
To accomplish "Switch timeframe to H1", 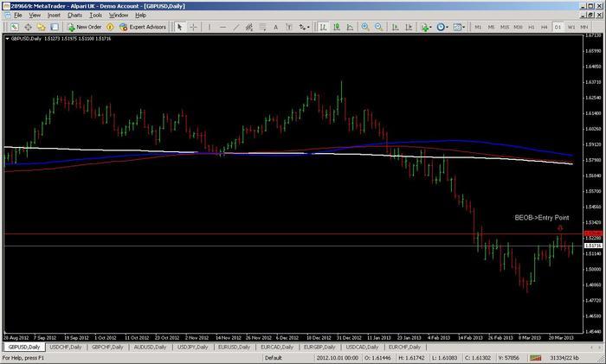I will 532,27.
